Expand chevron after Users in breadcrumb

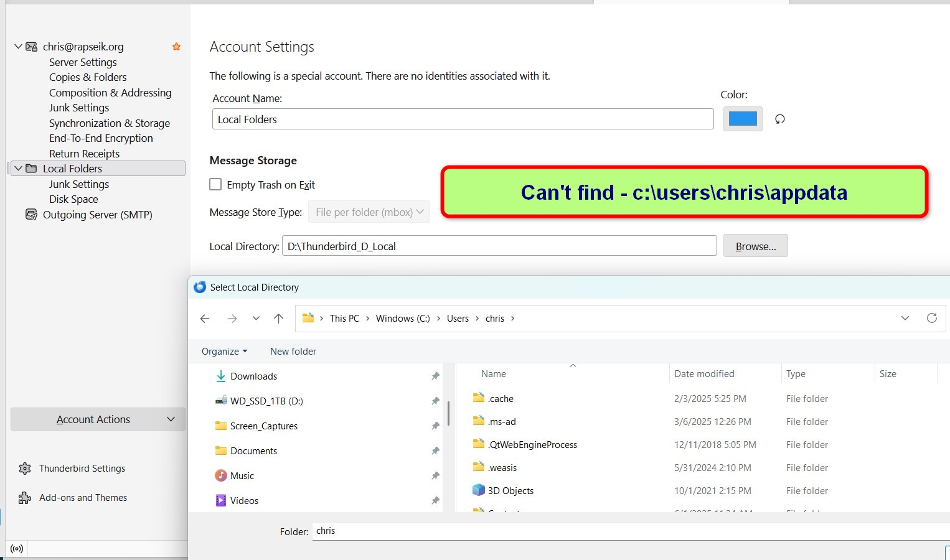pyautogui.click(x=477, y=319)
